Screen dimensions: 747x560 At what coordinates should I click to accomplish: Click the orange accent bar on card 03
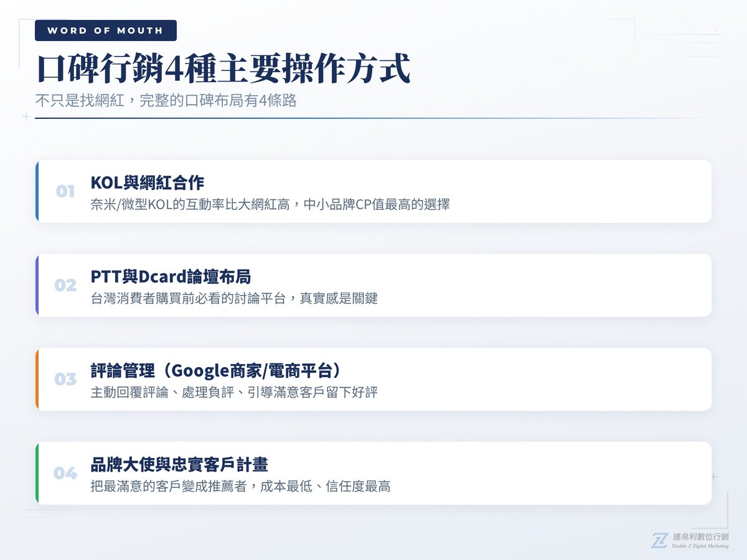(x=39, y=380)
